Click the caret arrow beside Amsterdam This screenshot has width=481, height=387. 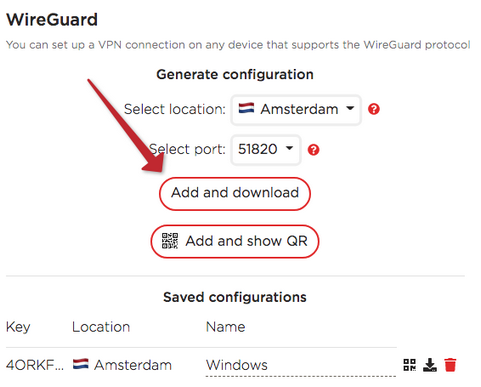click(350, 108)
